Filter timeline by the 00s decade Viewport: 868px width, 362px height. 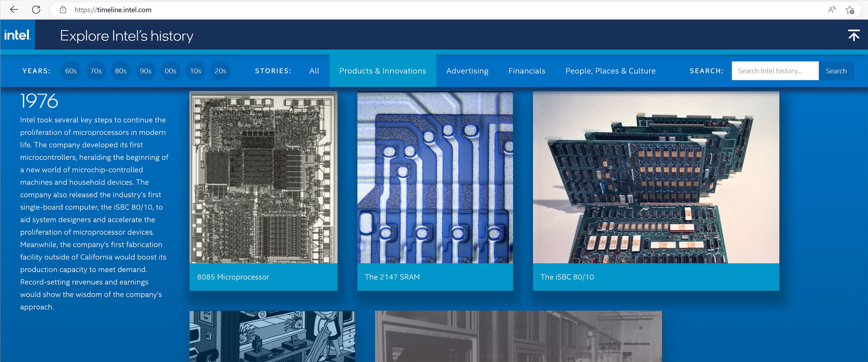coord(171,71)
